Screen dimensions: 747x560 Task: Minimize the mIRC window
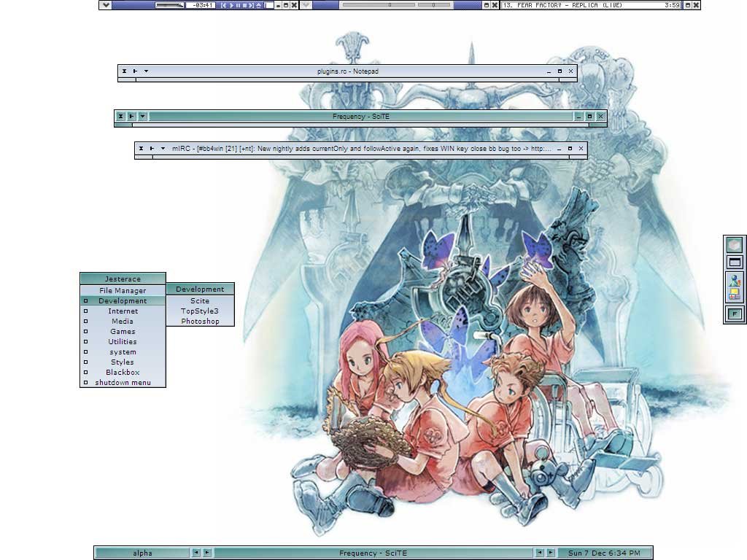(559, 149)
